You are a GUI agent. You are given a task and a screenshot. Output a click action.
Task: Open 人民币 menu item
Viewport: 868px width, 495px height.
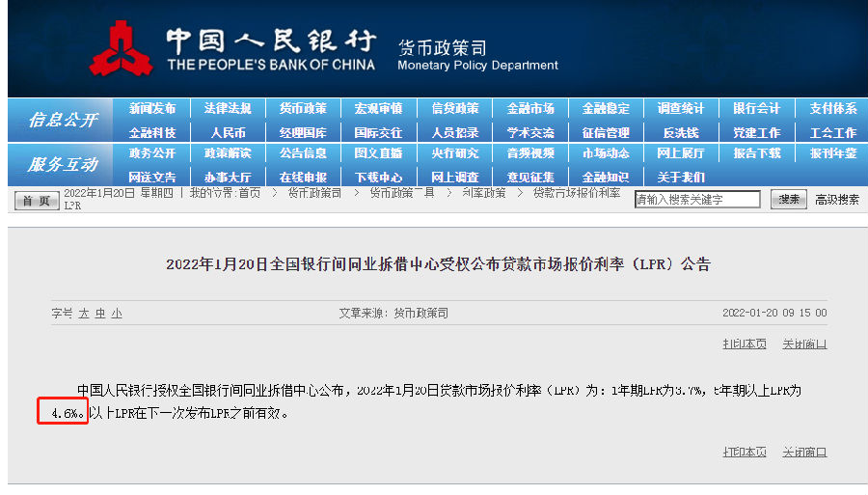tap(228, 133)
